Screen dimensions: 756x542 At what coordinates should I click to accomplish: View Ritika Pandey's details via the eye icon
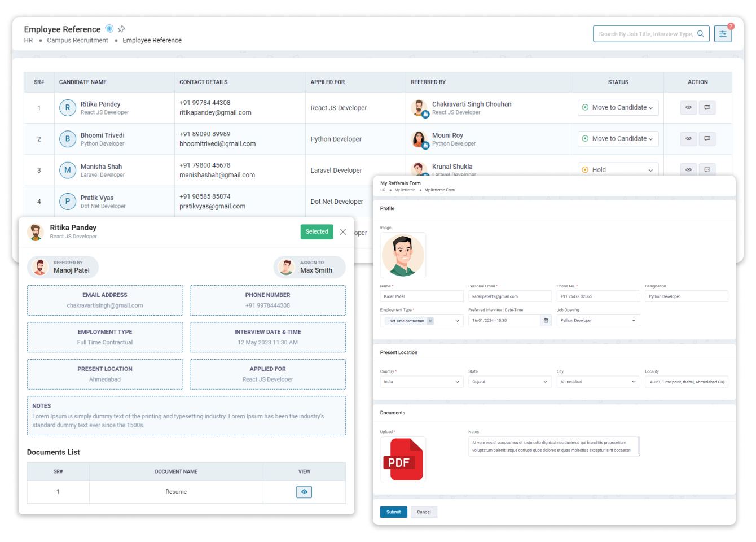pyautogui.click(x=688, y=107)
